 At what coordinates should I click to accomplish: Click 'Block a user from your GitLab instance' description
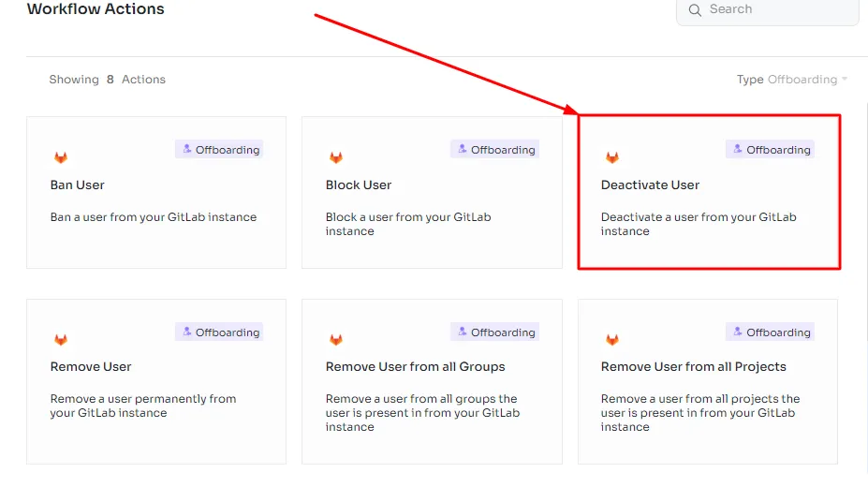[408, 224]
